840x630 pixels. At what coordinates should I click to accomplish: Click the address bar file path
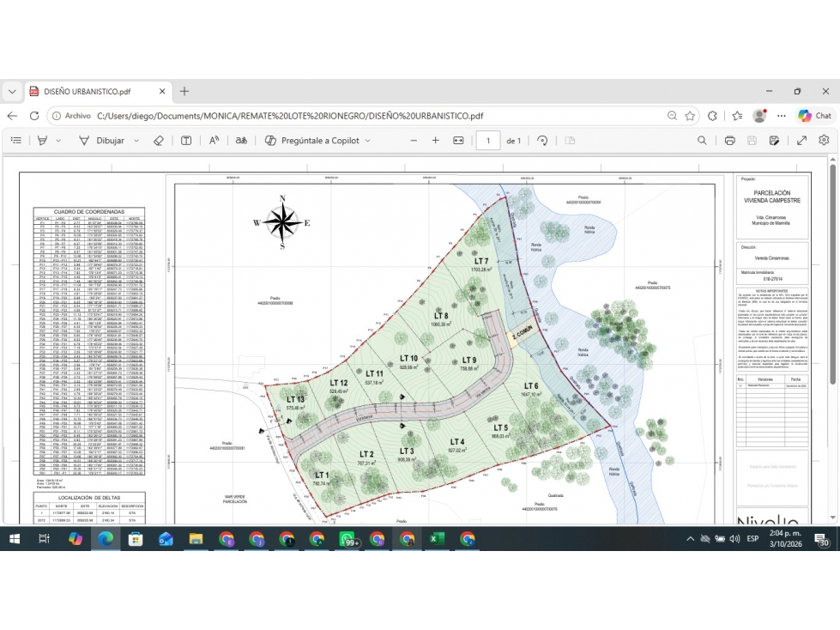point(290,116)
